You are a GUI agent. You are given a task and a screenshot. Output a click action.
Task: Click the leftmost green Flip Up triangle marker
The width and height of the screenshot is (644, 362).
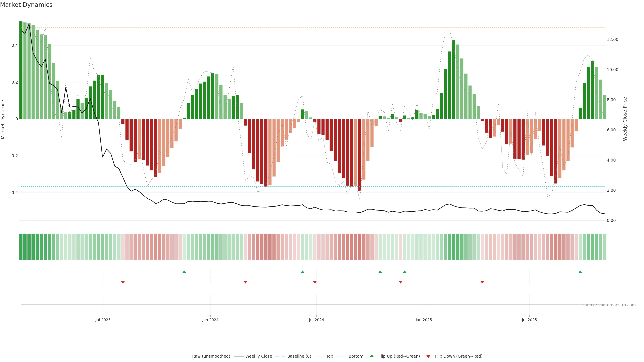click(184, 272)
